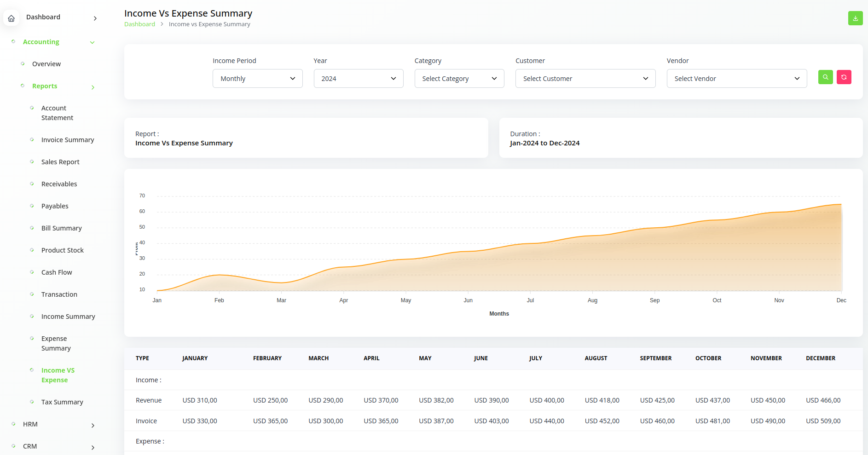Click the Reports submenu arrow

pos(93,87)
